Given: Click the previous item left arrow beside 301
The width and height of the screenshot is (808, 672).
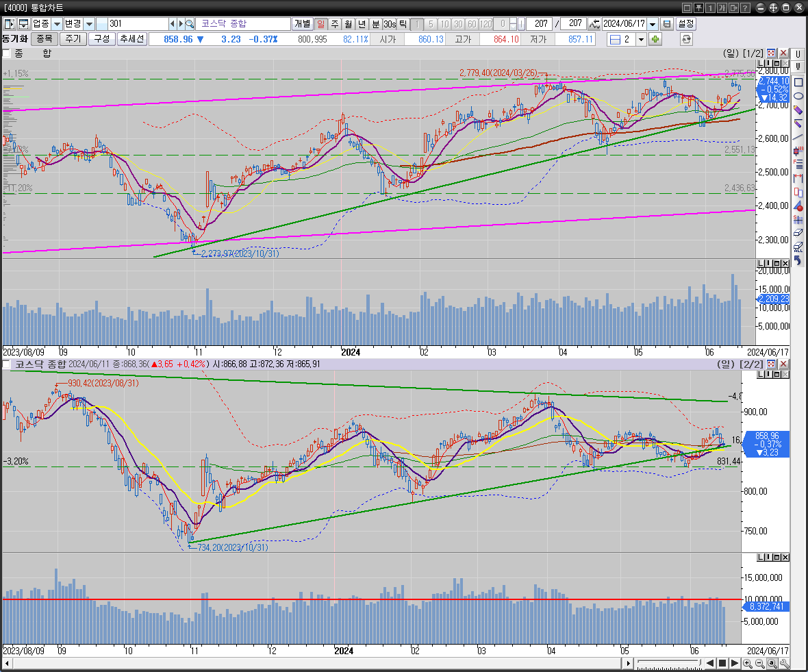Looking at the screenshot, I should click(x=172, y=24).
